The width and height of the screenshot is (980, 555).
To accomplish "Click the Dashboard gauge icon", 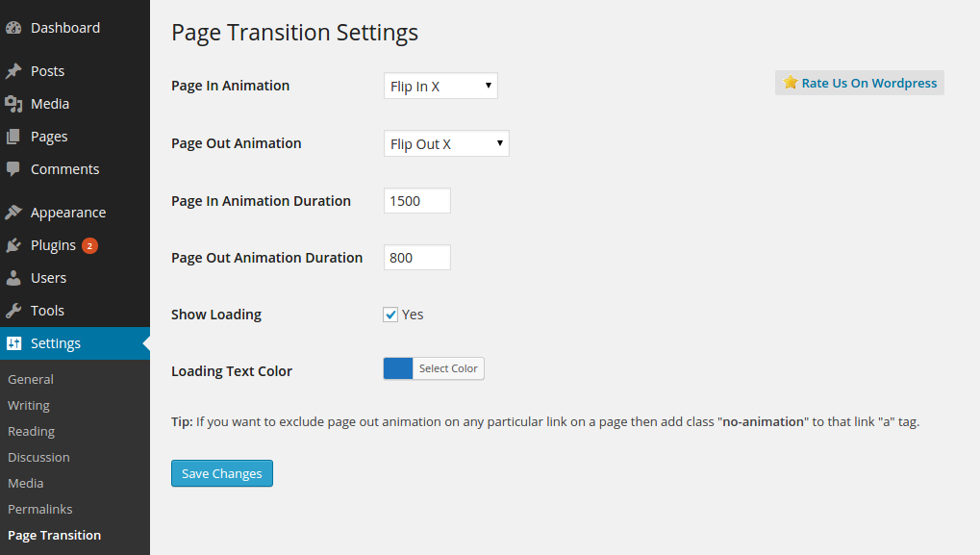I will click(13, 28).
